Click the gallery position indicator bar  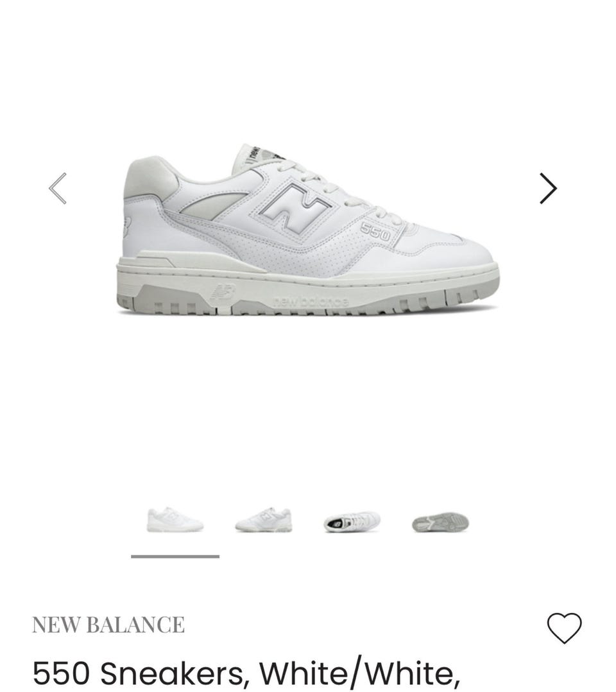point(175,557)
